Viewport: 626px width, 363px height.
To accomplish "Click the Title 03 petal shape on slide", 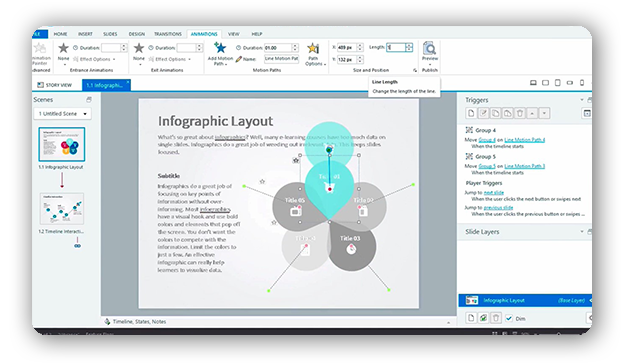I will 353,246.
